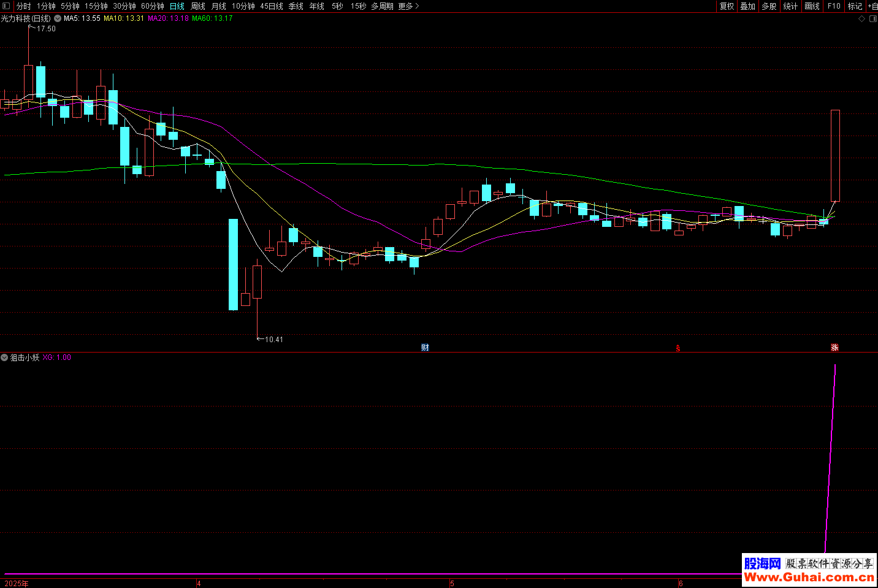
Task: Click the tall limit-up candlestick at far right
Action: point(835,156)
